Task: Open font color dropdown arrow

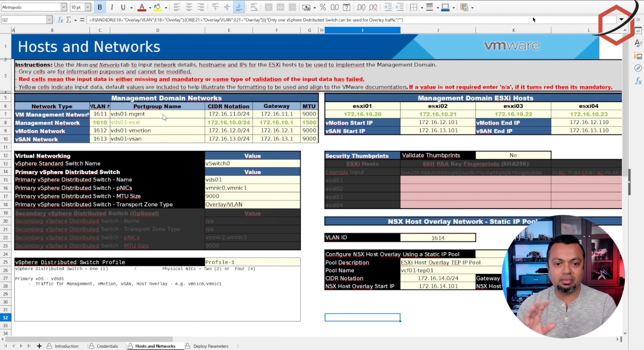Action: click(150, 7)
